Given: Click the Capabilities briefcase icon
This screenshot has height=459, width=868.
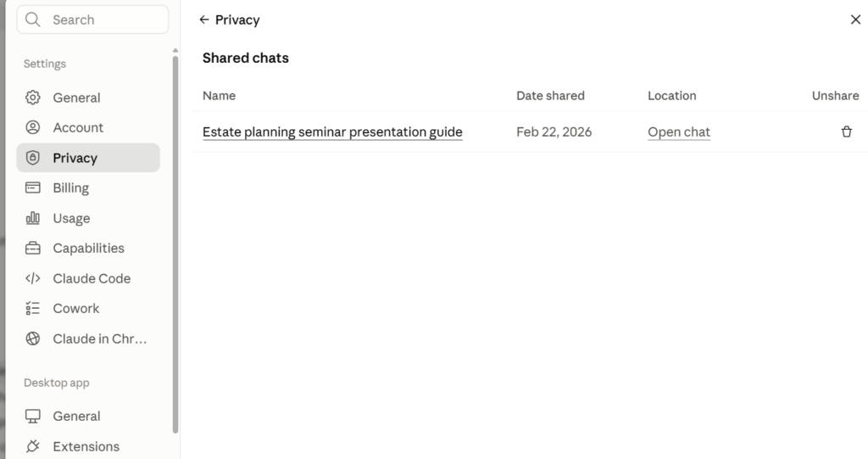Looking at the screenshot, I should pos(33,249).
